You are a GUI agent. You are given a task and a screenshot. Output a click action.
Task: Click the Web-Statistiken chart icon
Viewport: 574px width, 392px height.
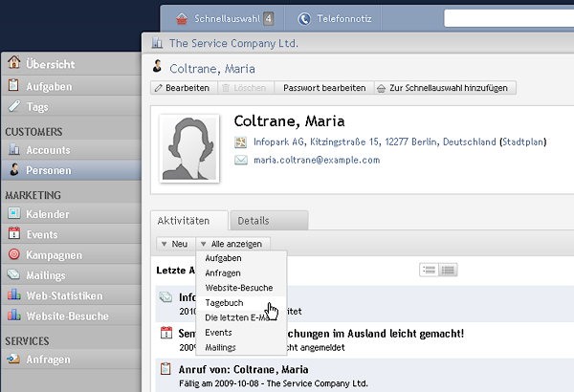coord(14,294)
